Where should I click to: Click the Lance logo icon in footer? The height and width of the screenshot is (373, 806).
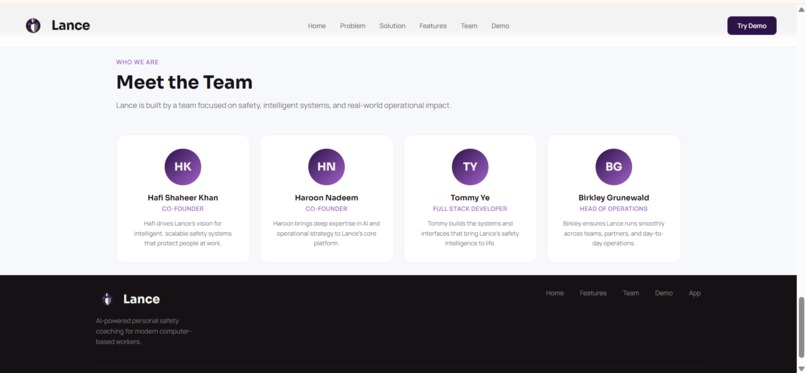(x=107, y=299)
